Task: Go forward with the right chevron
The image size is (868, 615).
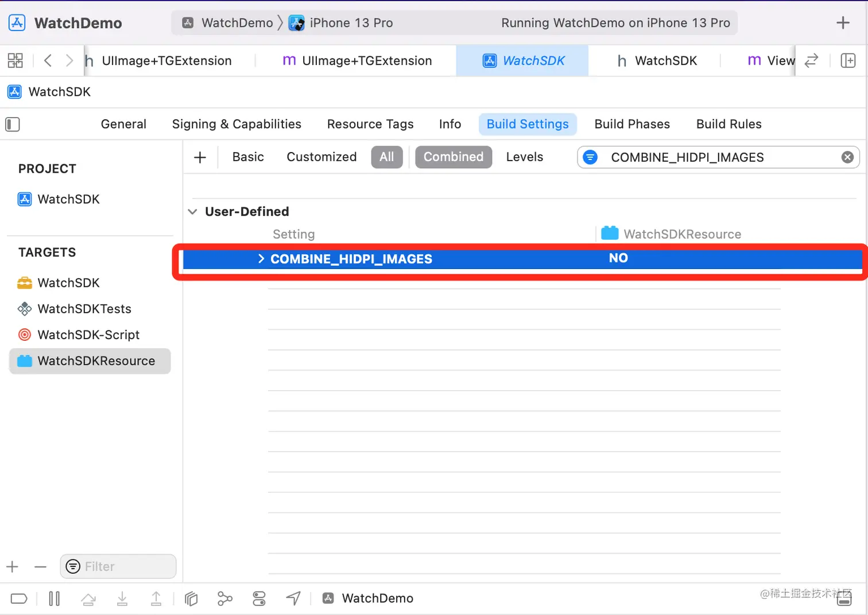Action: [69, 60]
